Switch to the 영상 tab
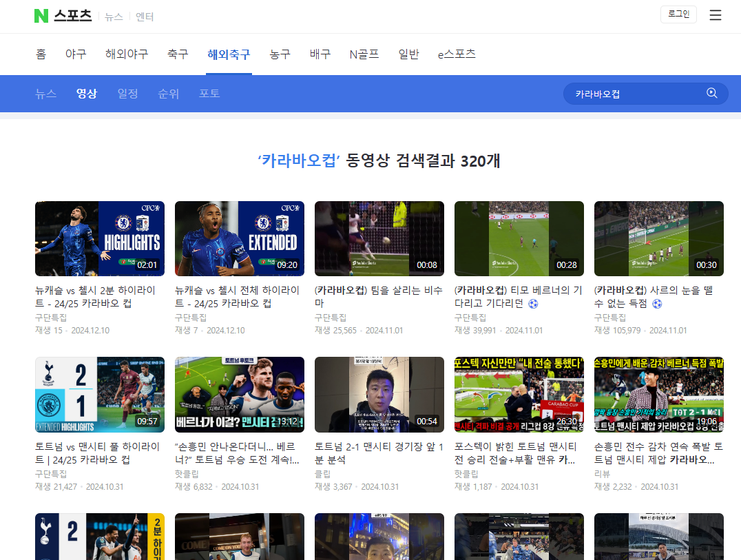This screenshot has height=560, width=741. tap(87, 94)
